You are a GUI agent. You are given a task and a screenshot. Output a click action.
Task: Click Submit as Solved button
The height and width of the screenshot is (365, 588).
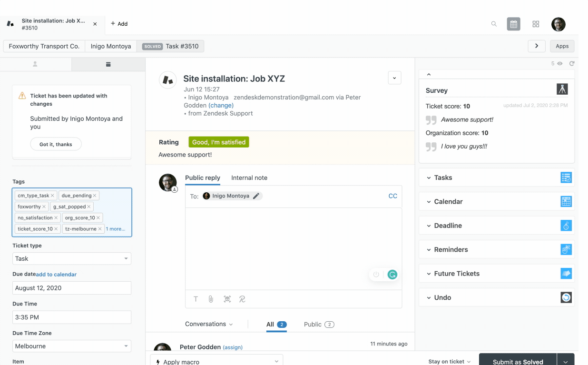pyautogui.click(x=518, y=360)
